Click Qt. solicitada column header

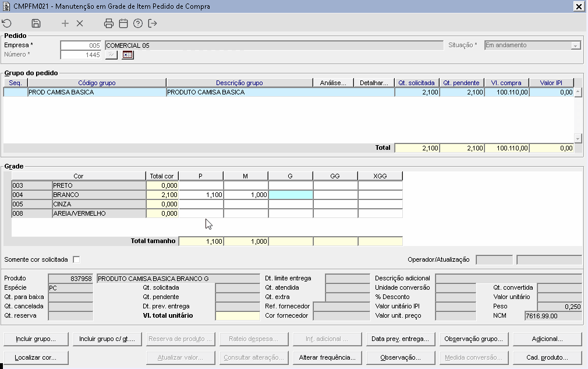tap(417, 83)
